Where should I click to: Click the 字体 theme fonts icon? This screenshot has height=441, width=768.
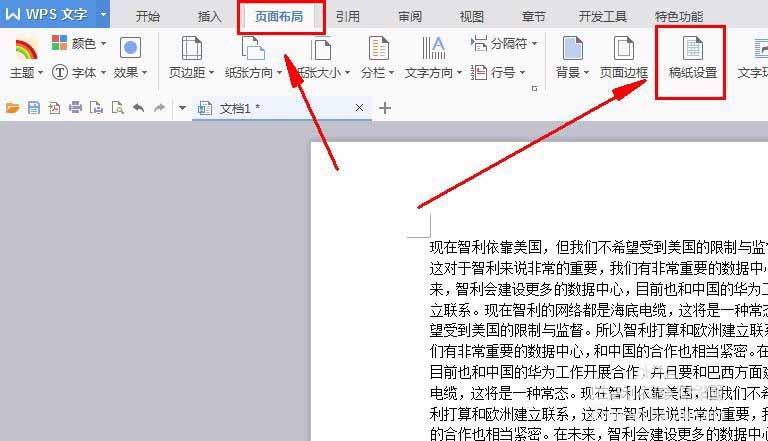pos(60,73)
